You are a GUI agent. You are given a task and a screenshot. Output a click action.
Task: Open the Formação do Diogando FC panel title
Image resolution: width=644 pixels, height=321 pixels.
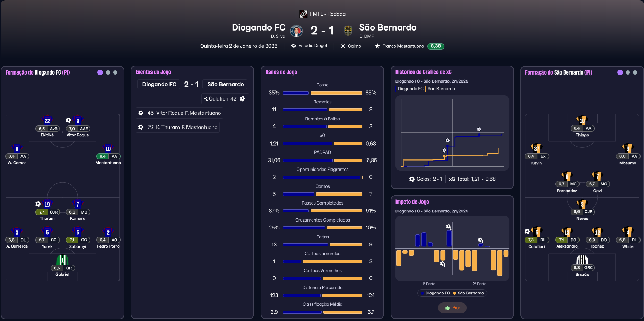tap(37, 72)
